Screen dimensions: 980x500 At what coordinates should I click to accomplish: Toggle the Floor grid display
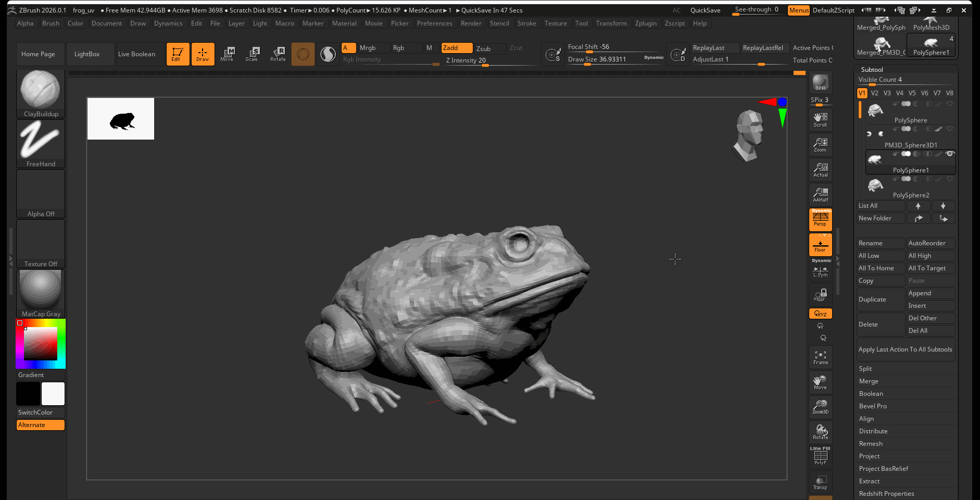click(x=820, y=245)
